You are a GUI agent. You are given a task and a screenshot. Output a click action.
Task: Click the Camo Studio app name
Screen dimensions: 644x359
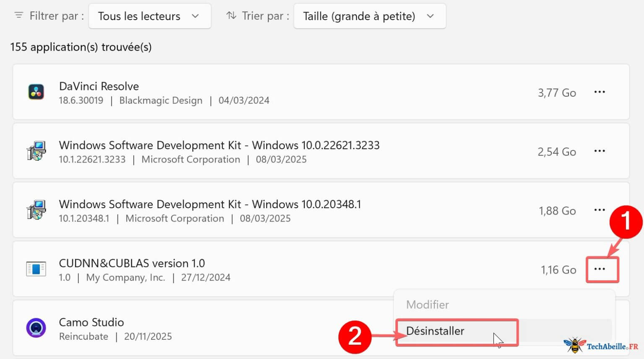point(91,322)
